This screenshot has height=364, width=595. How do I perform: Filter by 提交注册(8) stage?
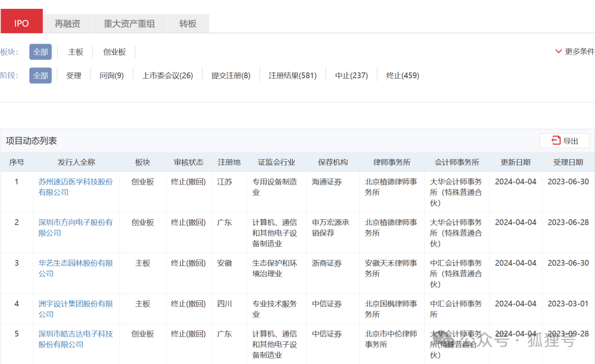[x=231, y=75]
